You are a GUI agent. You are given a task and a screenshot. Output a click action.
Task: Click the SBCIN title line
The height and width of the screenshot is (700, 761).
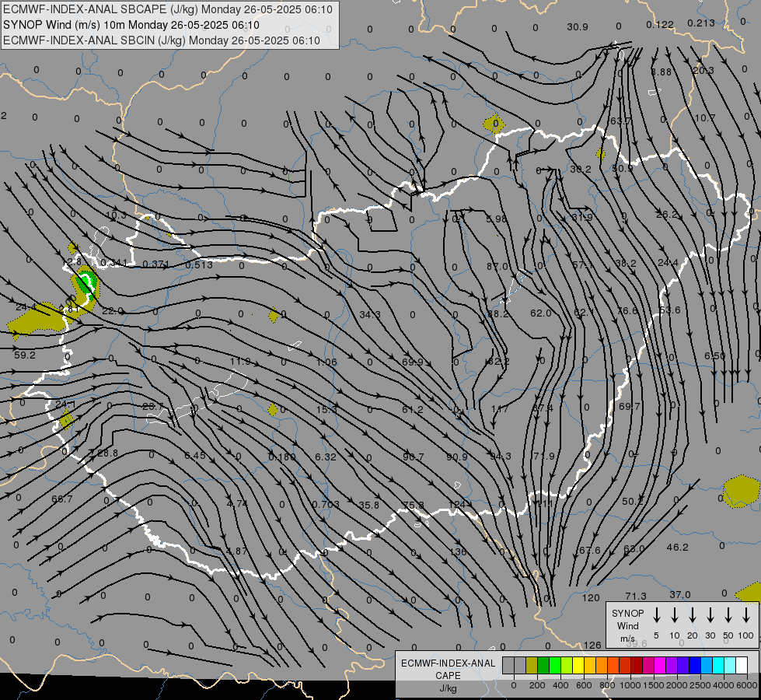click(162, 40)
